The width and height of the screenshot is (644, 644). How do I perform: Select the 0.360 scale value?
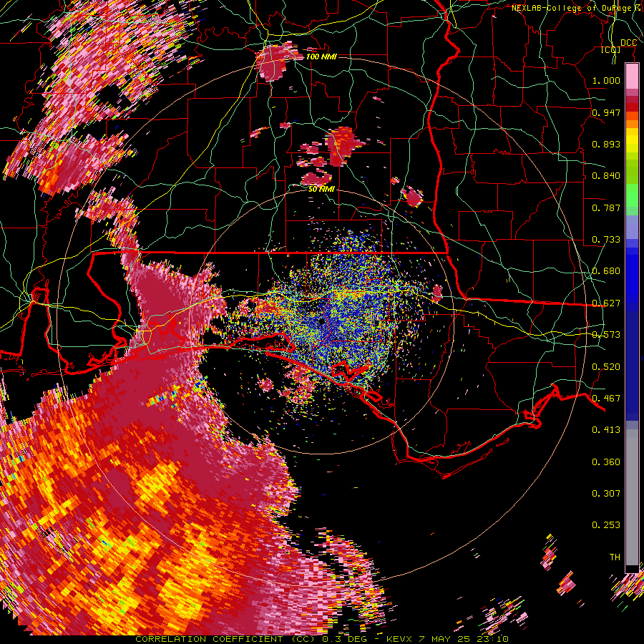click(x=606, y=462)
